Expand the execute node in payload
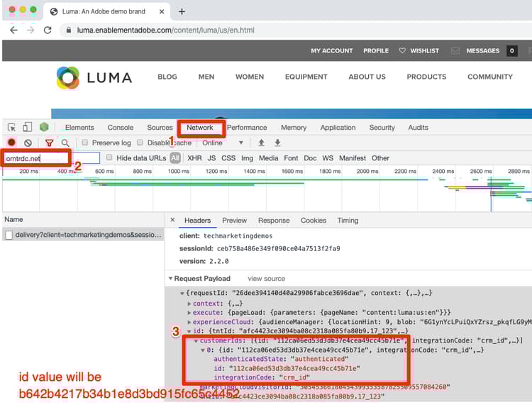The image size is (532, 405). pyautogui.click(x=189, y=313)
